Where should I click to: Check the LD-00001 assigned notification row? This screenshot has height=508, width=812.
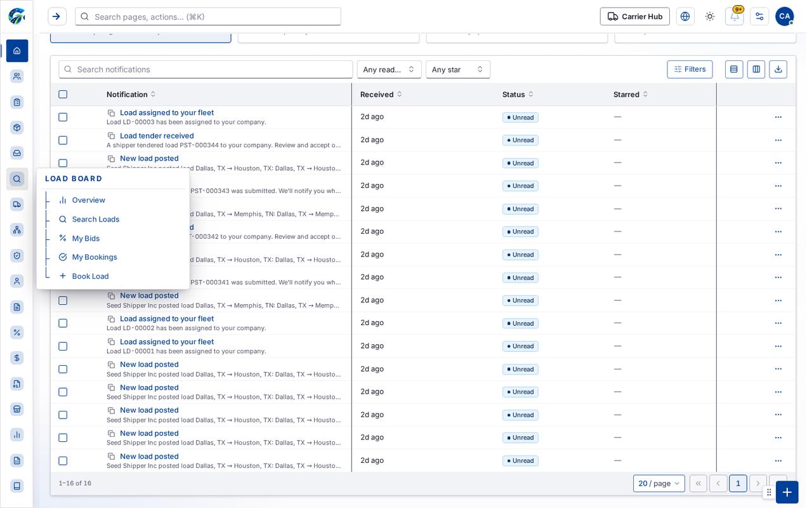[63, 346]
